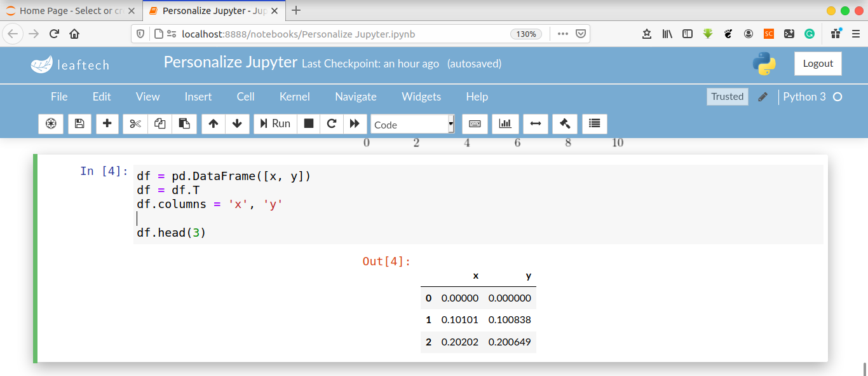The image size is (868, 376).
Task: Restart the kernel with circular arrow
Action: 331,124
